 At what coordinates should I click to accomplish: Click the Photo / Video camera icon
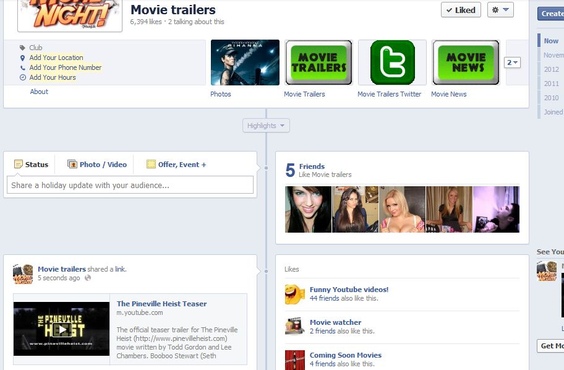[72, 164]
